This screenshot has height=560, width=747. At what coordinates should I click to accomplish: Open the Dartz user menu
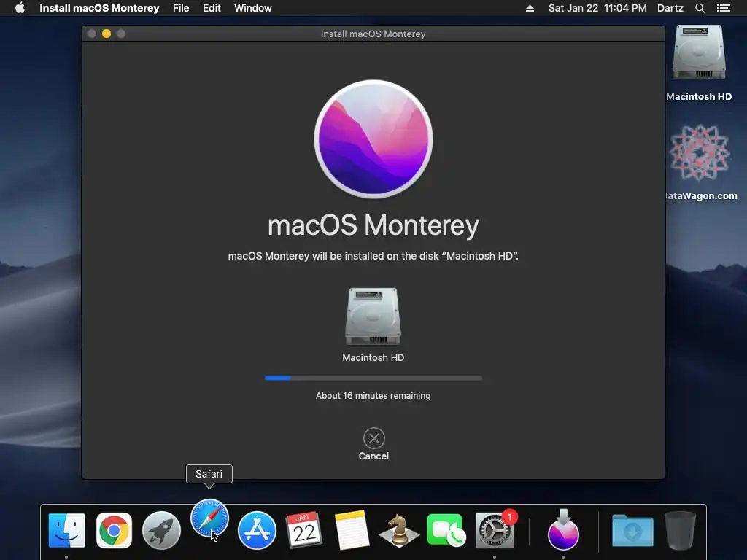(x=670, y=8)
